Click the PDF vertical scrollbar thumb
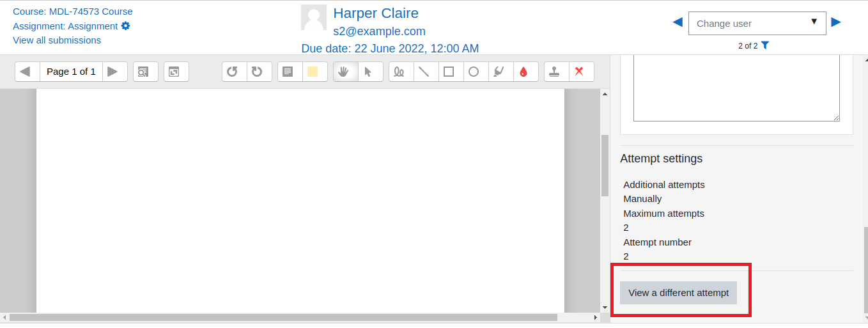 click(x=605, y=165)
